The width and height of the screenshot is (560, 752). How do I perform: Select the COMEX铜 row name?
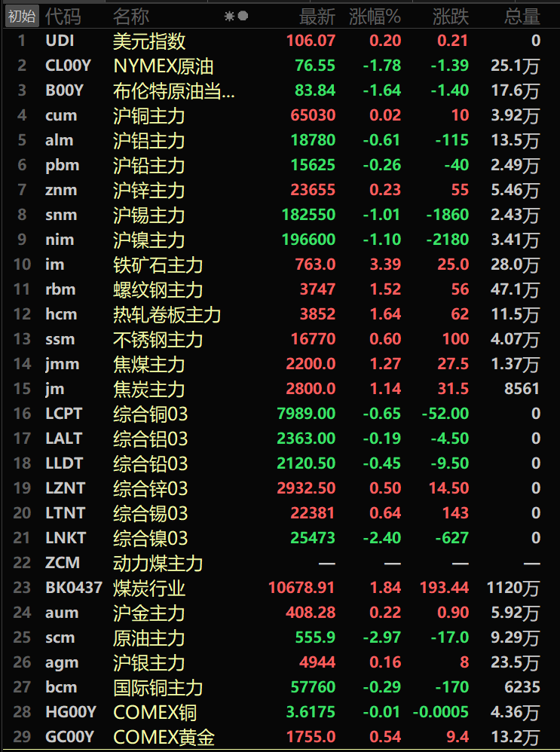155,712
